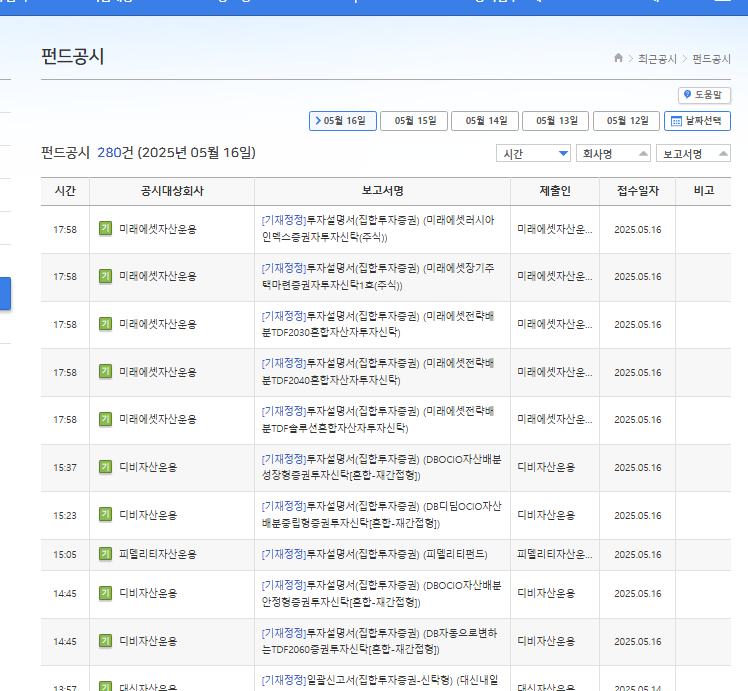Open 미래에셋러시아인덱스증권자투자신탁 report link

378,228
